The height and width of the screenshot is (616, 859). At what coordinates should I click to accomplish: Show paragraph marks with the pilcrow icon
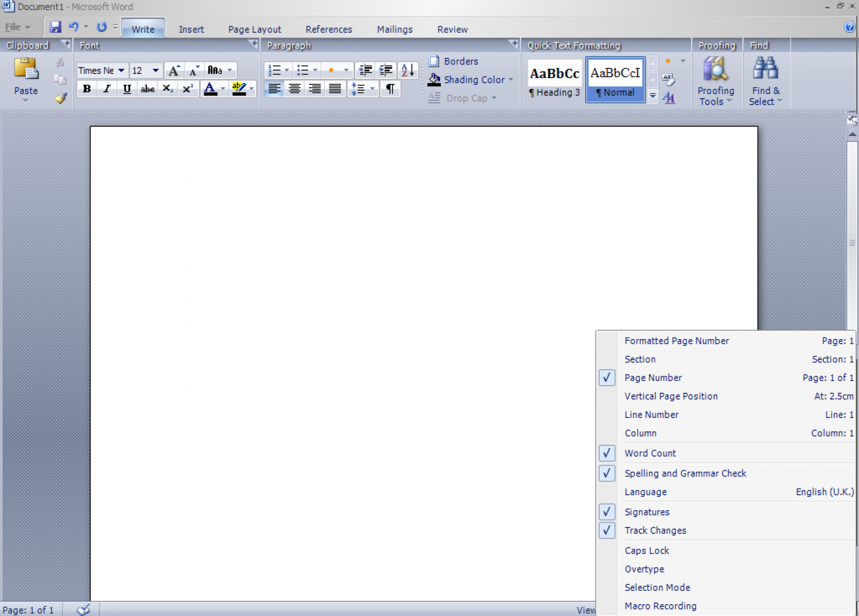click(x=390, y=89)
